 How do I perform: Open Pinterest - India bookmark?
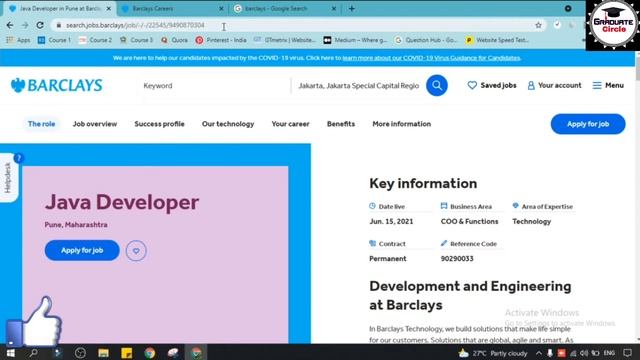coord(221,40)
